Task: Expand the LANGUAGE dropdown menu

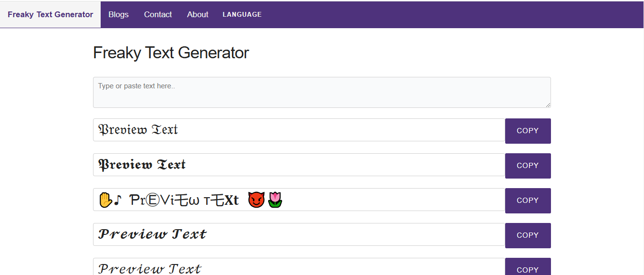Action: coord(242,14)
